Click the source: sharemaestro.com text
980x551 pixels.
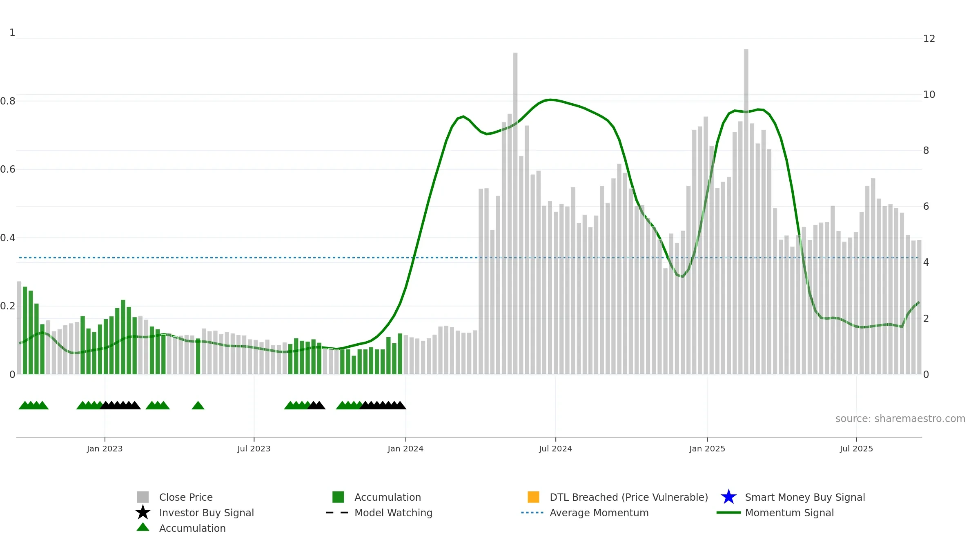point(900,419)
